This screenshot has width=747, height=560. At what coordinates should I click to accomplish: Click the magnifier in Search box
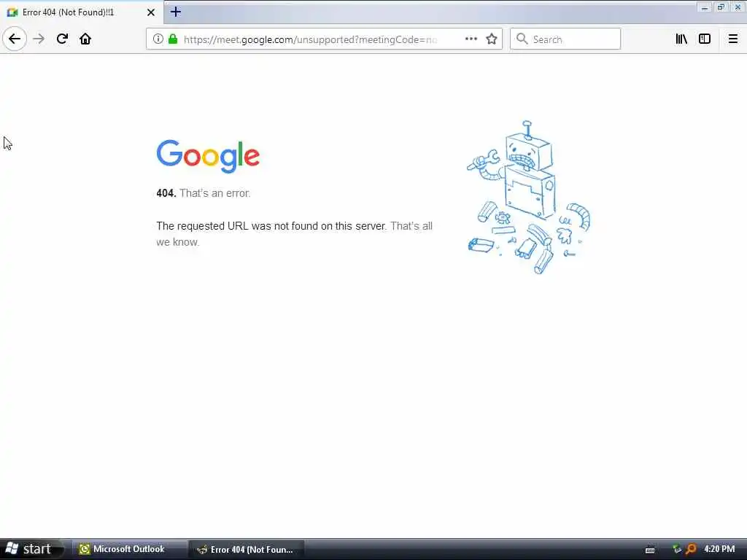point(522,39)
